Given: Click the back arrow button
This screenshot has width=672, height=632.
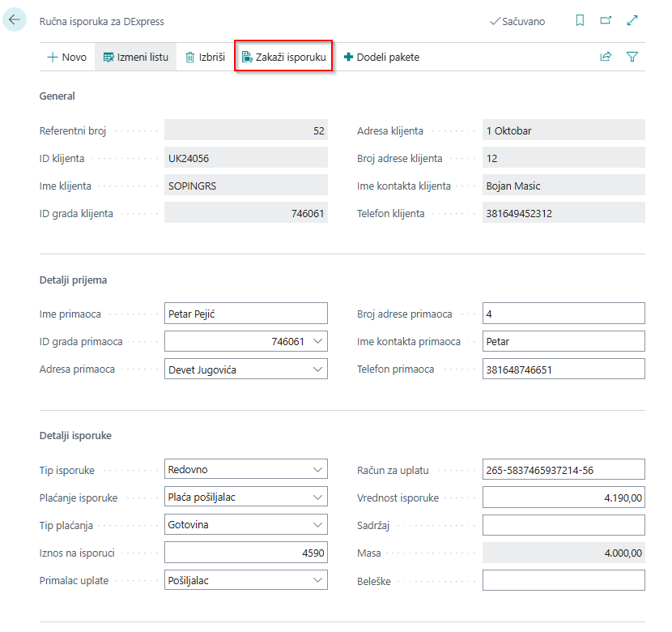Looking at the screenshot, I should (x=15, y=19).
